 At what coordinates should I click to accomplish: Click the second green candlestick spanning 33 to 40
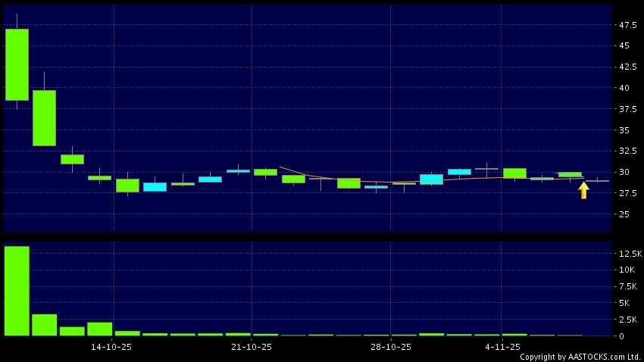(44, 117)
